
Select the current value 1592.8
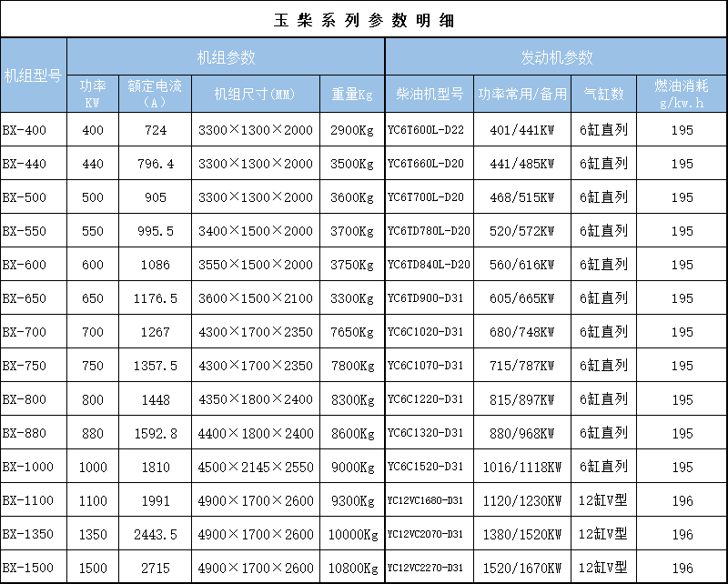coord(156,433)
